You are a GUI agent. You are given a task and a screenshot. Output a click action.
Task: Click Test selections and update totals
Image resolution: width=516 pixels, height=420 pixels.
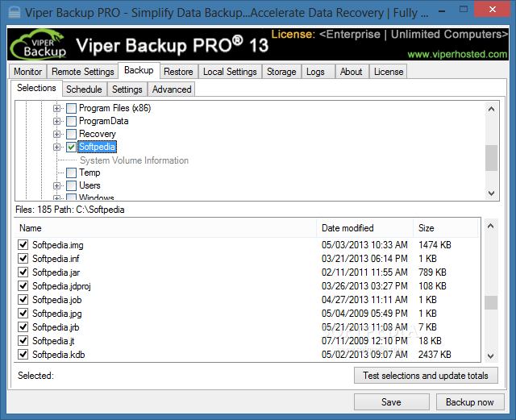click(x=426, y=376)
